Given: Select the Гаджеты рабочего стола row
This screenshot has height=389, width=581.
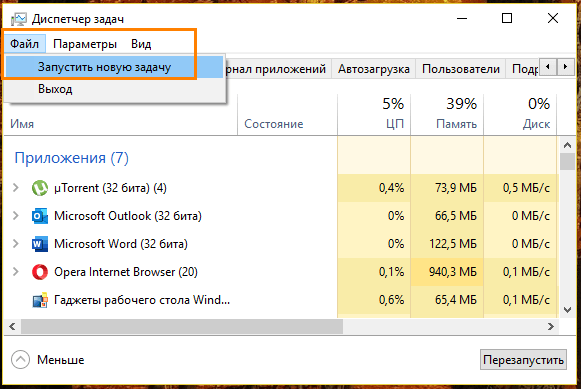Looking at the screenshot, I should (x=281, y=300).
